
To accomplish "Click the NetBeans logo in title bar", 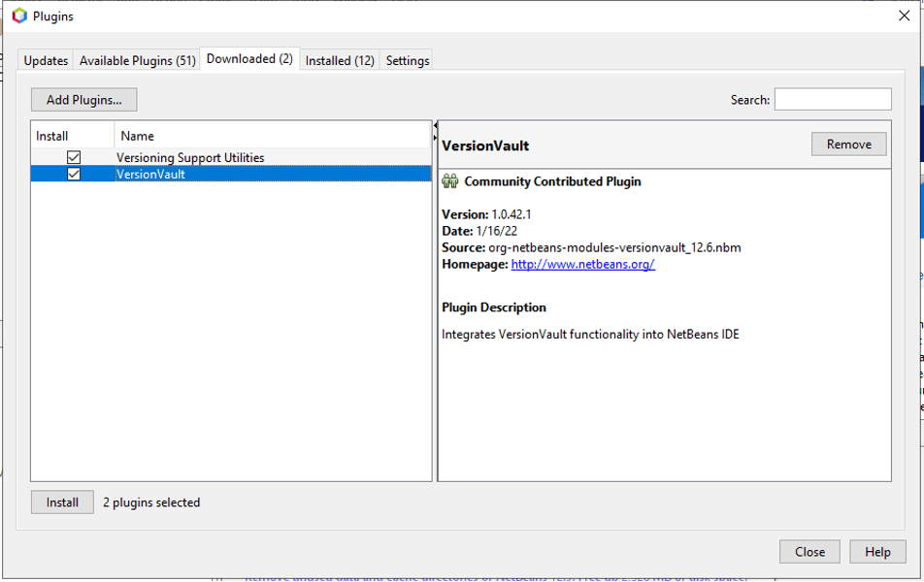I will point(19,16).
